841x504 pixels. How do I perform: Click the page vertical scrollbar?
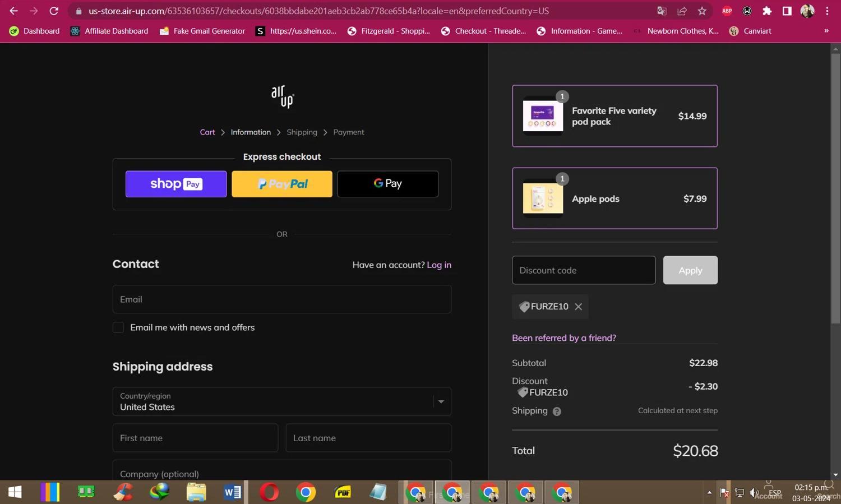pyautogui.click(x=835, y=188)
